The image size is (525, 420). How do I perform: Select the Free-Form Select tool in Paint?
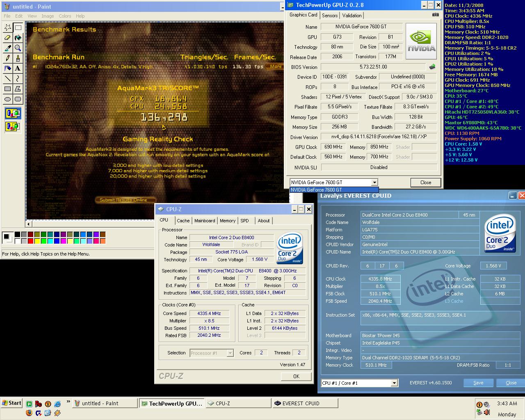tap(8, 27)
